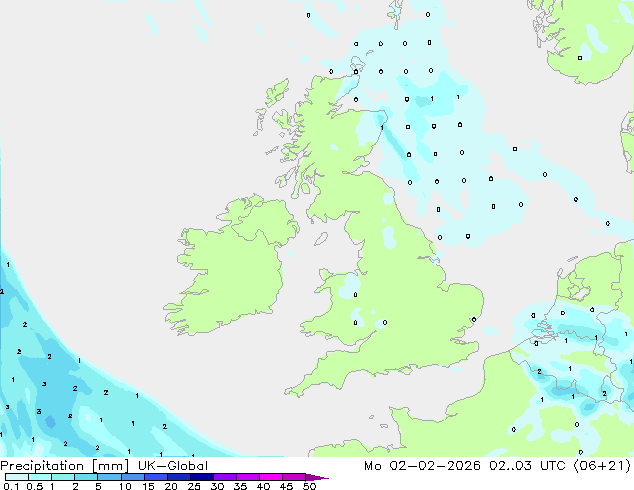Click legend tick label '35'

[x=240, y=486]
